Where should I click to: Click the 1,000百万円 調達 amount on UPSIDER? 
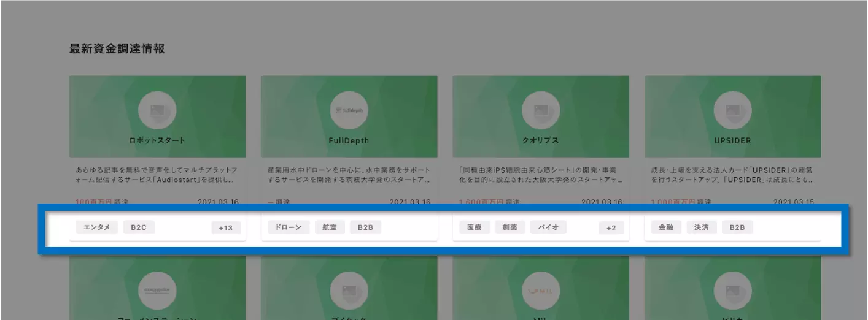coord(681,202)
